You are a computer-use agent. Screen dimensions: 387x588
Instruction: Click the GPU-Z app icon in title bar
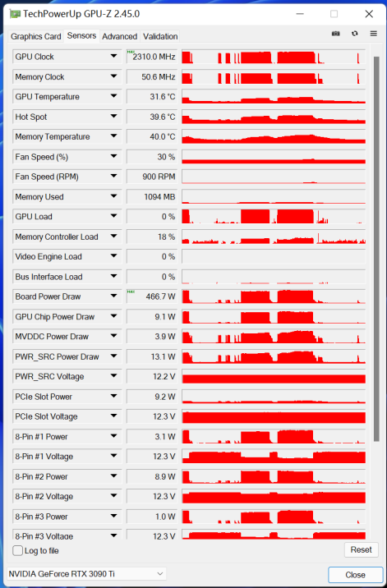point(15,14)
